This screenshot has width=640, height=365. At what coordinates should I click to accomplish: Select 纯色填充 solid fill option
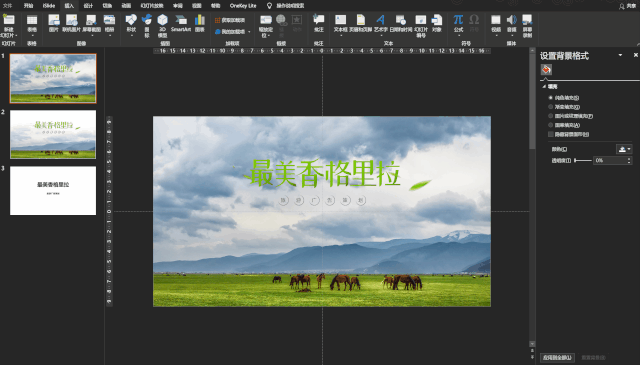click(551, 98)
